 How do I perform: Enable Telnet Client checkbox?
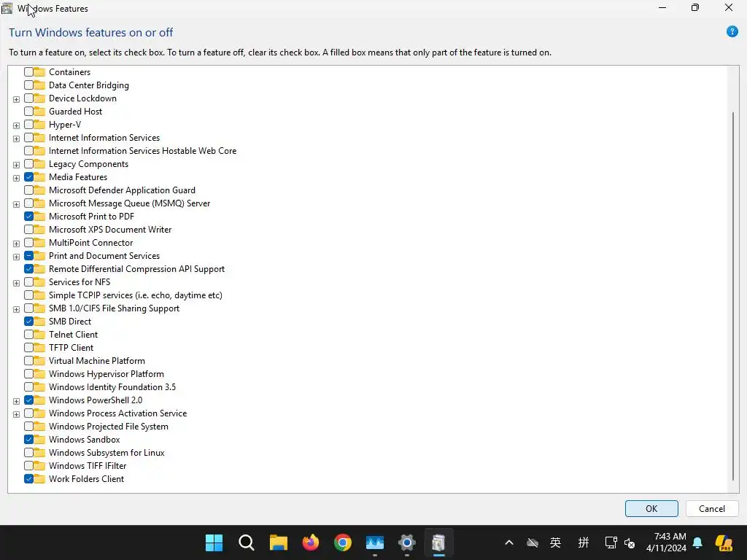(x=28, y=335)
